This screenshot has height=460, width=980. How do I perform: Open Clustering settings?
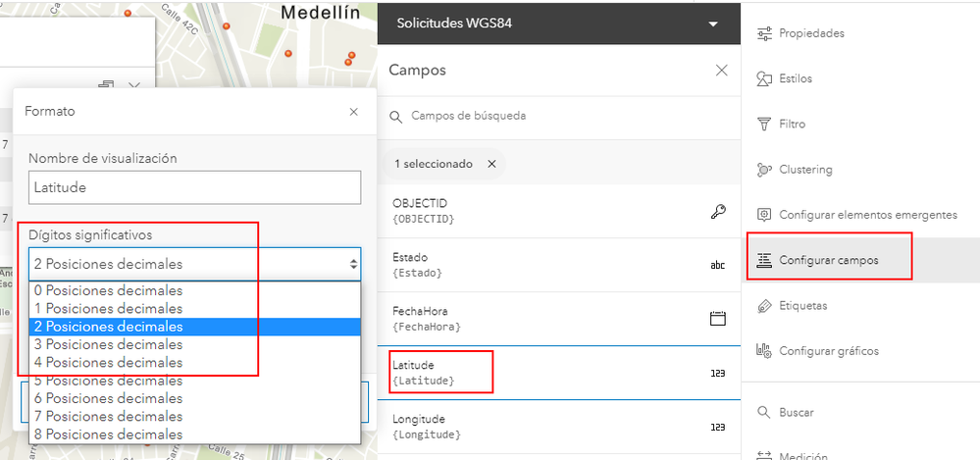point(765,170)
